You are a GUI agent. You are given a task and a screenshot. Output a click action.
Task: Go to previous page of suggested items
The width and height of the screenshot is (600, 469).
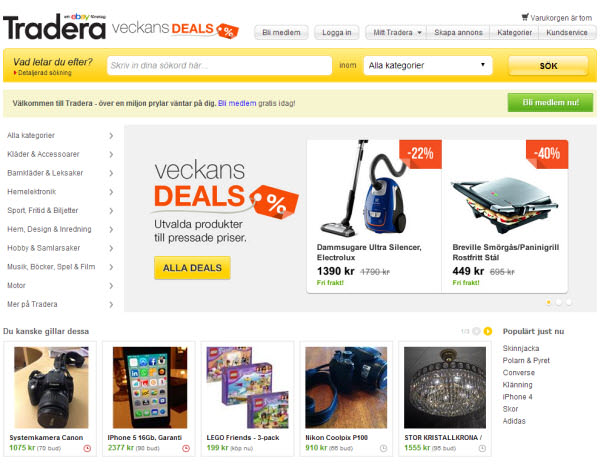pyautogui.click(x=476, y=331)
